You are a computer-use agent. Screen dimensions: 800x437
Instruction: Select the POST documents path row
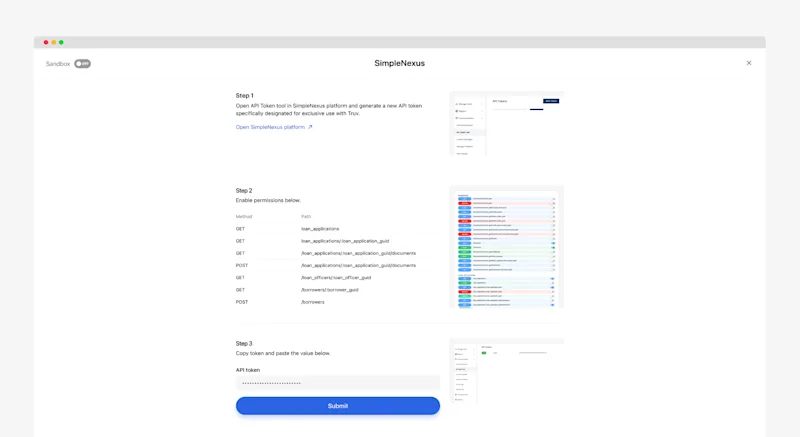pyautogui.click(x=337, y=266)
